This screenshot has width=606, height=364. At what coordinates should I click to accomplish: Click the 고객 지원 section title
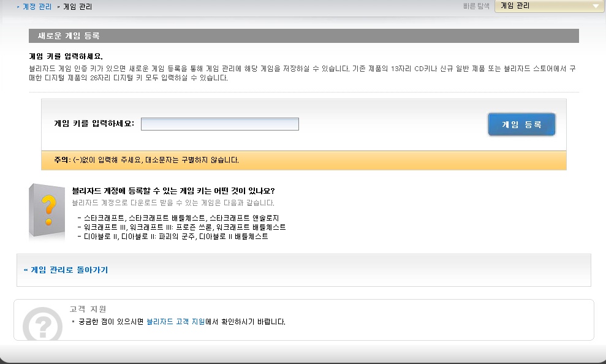pos(88,309)
